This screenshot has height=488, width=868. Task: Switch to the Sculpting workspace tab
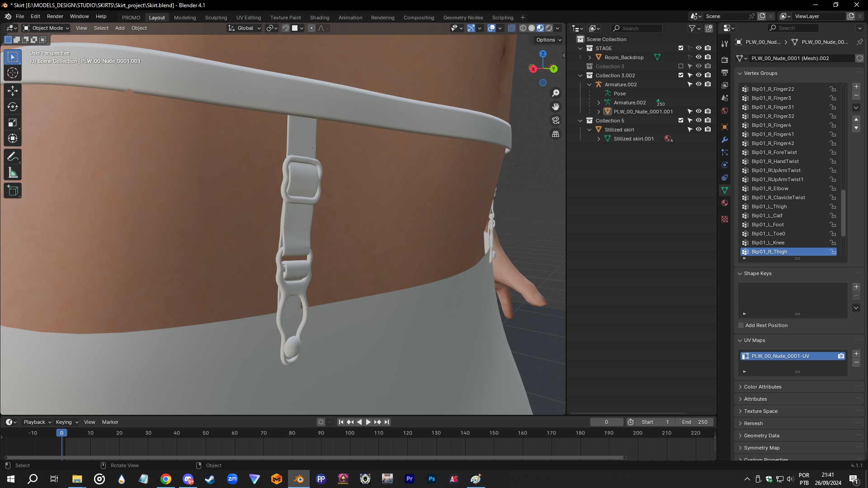(216, 18)
